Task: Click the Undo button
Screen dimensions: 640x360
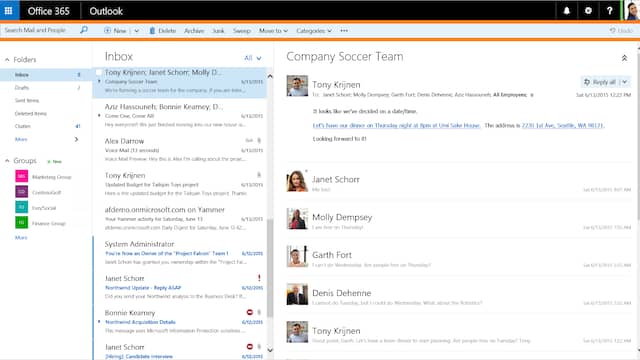Action: click(621, 31)
